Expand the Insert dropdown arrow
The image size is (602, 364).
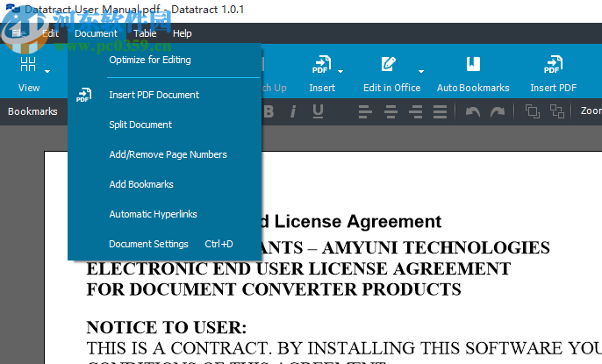(x=340, y=71)
